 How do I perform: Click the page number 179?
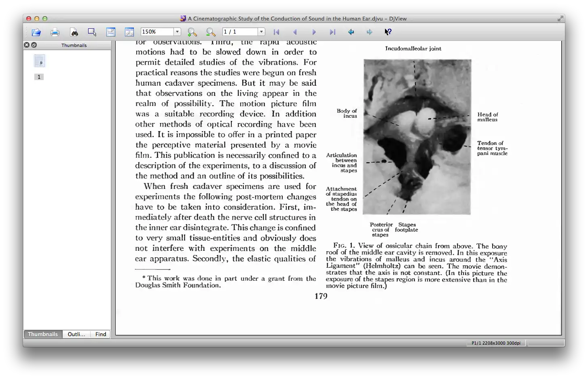click(321, 296)
